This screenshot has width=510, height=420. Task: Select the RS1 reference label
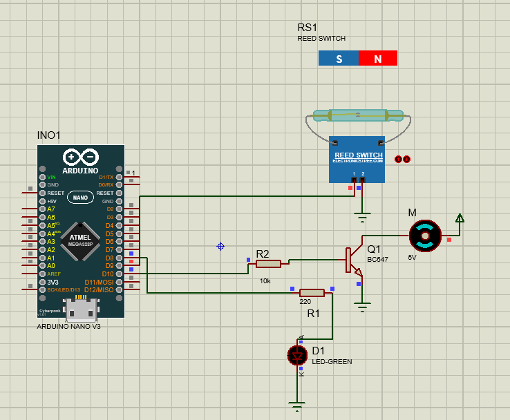coord(307,28)
